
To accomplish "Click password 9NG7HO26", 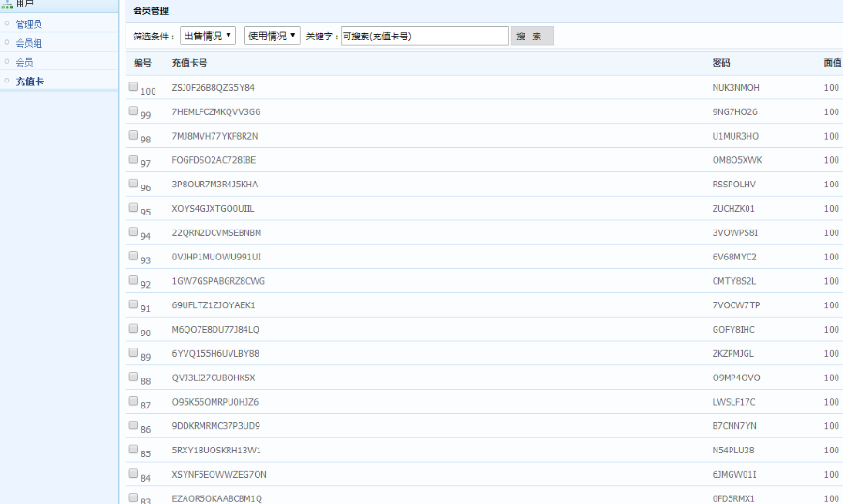I will 735,111.
